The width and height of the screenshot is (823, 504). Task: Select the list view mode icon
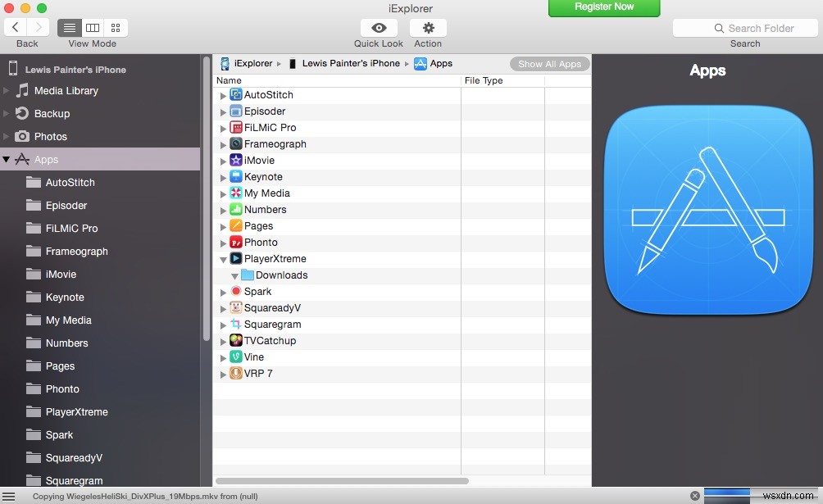coord(69,27)
